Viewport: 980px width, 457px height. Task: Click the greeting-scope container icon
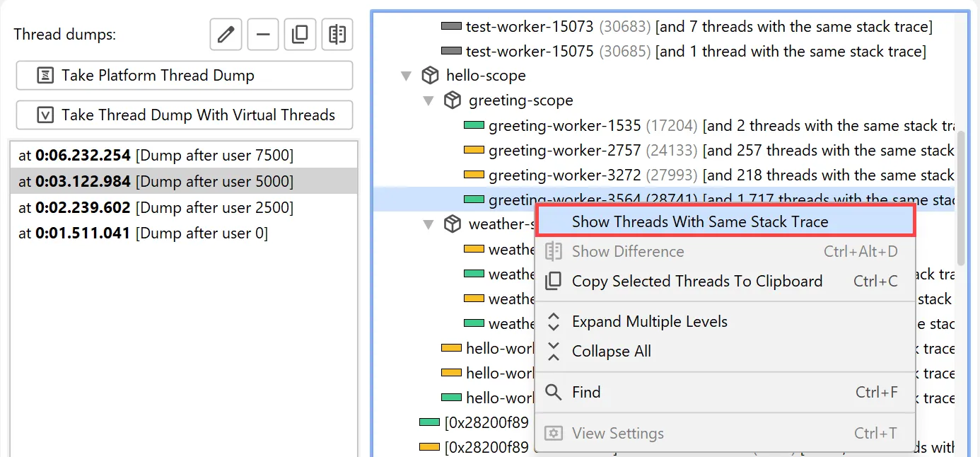(452, 100)
